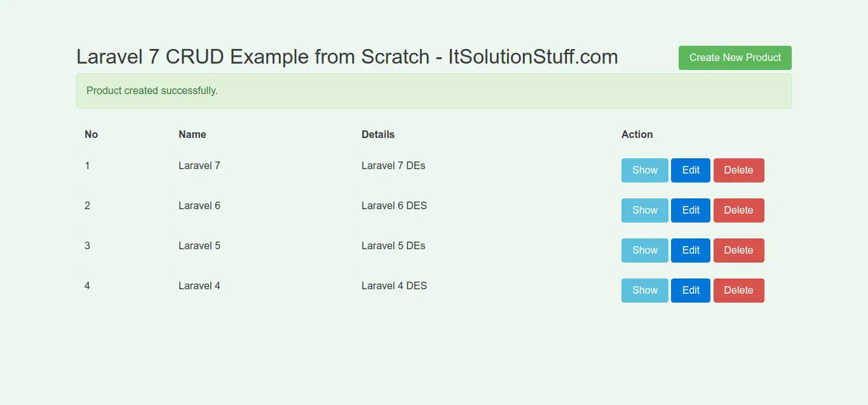Delete the Laravel 5 product

(x=738, y=251)
